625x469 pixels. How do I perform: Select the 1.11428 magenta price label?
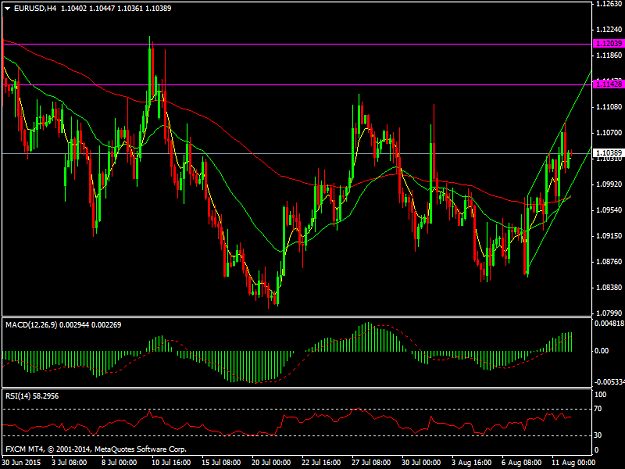coord(609,84)
